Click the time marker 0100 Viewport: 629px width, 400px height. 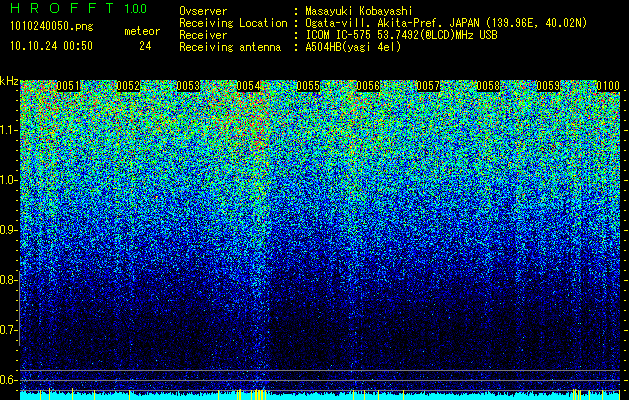608,86
